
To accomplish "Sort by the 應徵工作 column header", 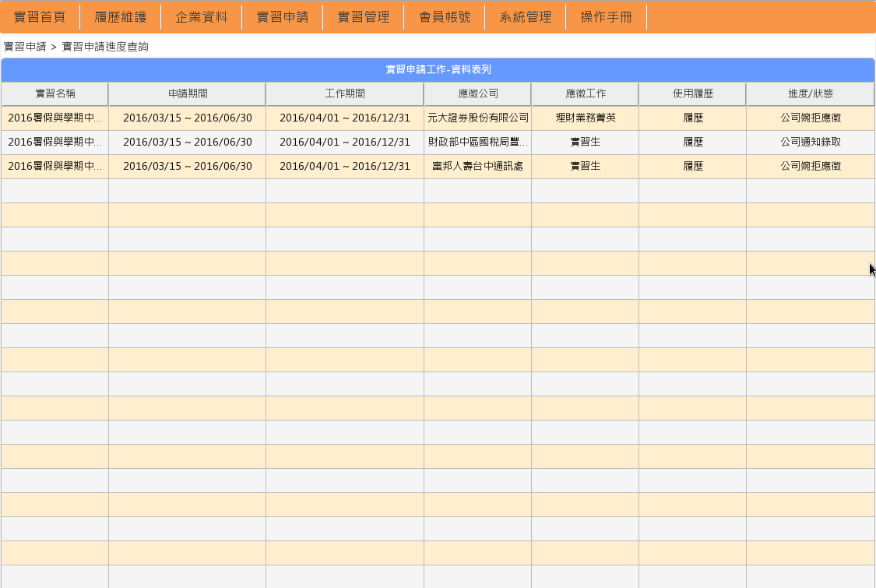I will click(585, 94).
